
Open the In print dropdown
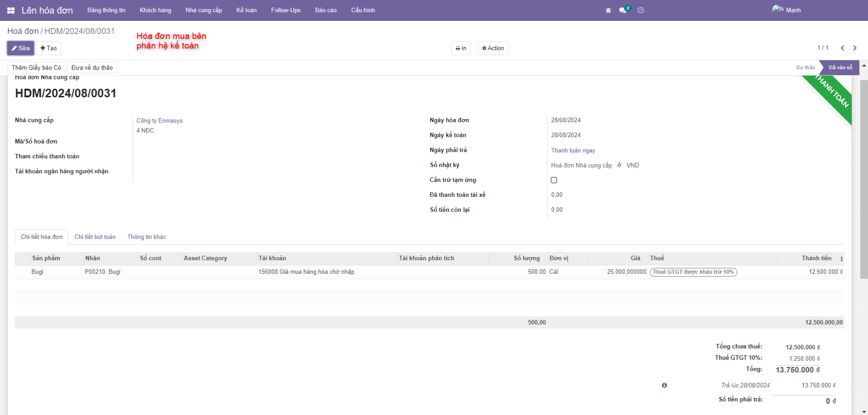coord(461,48)
